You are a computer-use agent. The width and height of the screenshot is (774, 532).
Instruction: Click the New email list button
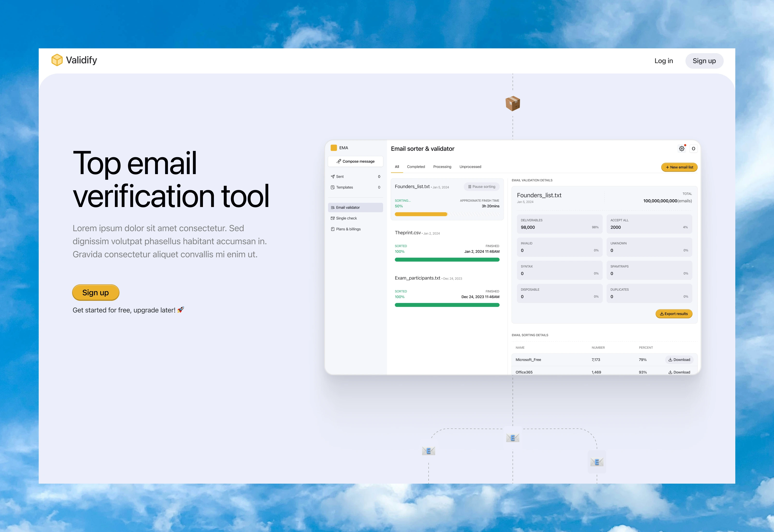pos(679,167)
